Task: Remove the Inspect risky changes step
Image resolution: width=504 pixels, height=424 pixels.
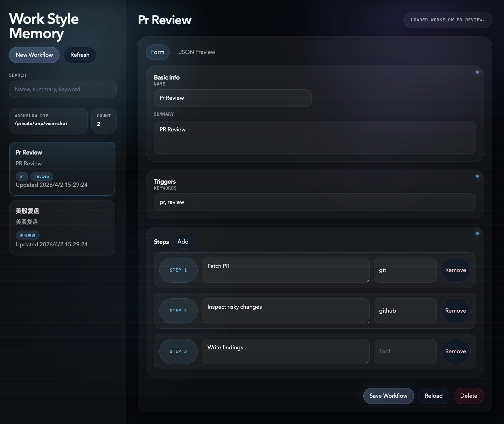Action: (x=456, y=311)
